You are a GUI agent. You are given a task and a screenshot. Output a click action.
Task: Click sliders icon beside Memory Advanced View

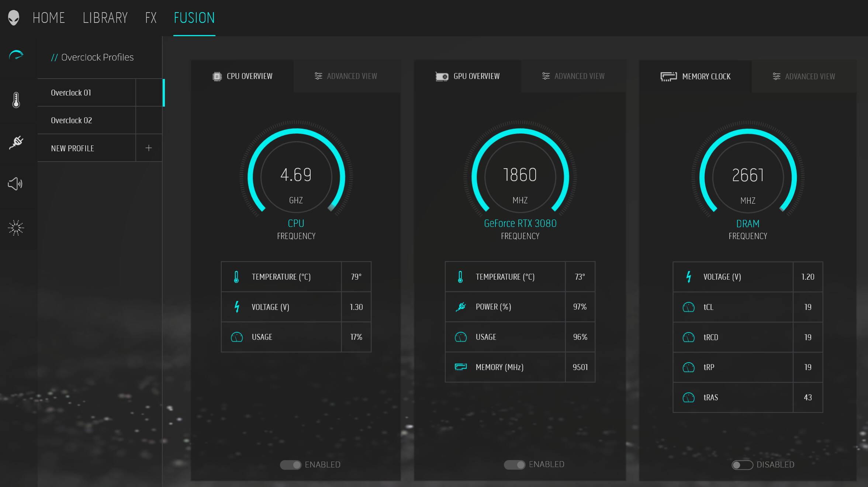[777, 76]
